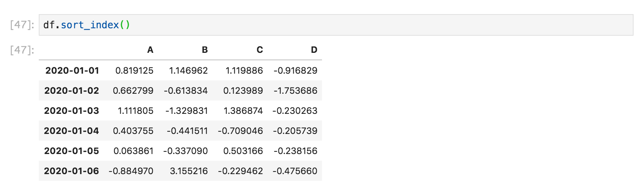Click the output prompt label [47]

coord(22,50)
